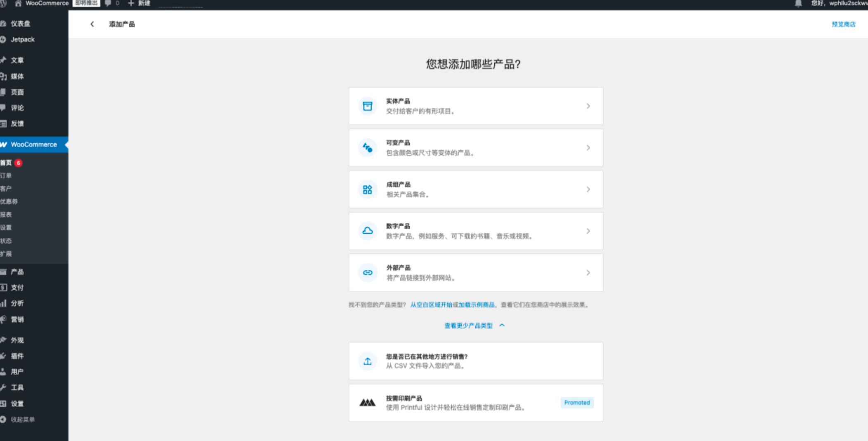Screen dimensions: 868x441
Task: Open notifications bell in admin bar
Action: tap(798, 4)
